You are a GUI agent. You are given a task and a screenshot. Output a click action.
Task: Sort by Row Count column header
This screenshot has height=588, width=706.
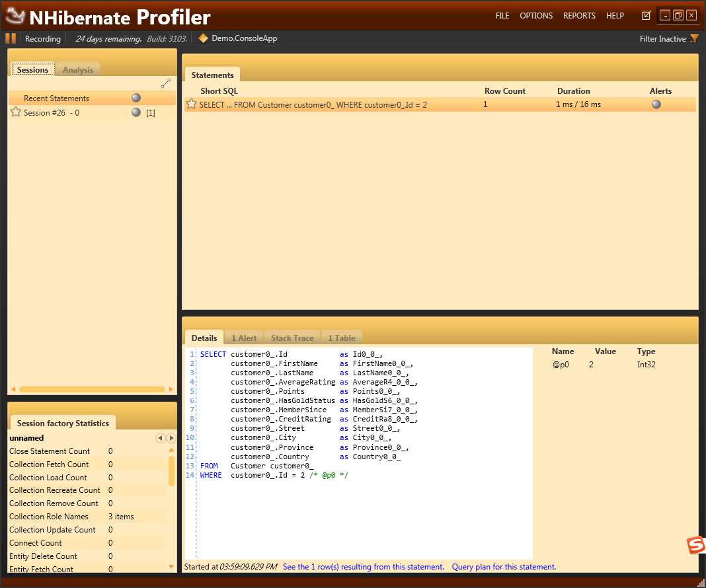pos(505,91)
